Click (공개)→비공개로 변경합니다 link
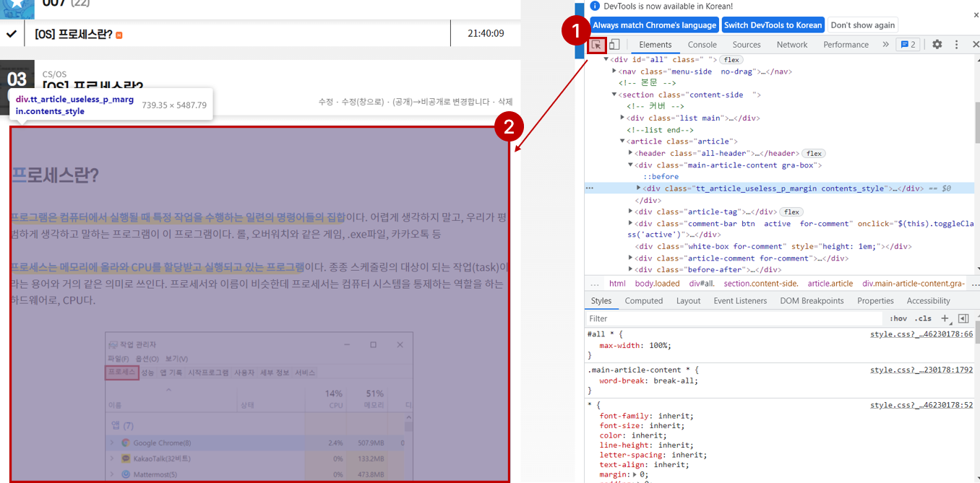The height and width of the screenshot is (483, 980). tap(440, 102)
